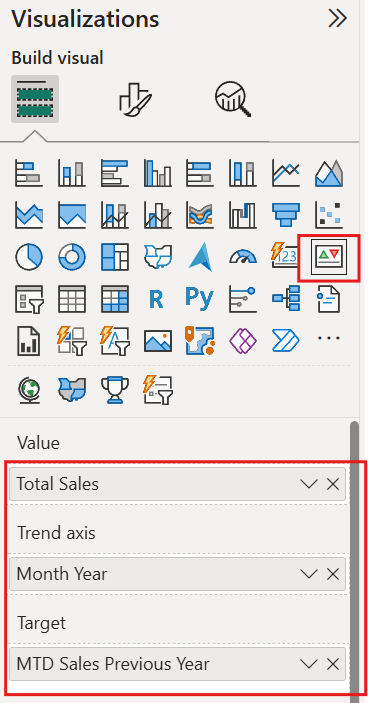Select the Donut chart visual
The image size is (368, 703).
(72, 256)
